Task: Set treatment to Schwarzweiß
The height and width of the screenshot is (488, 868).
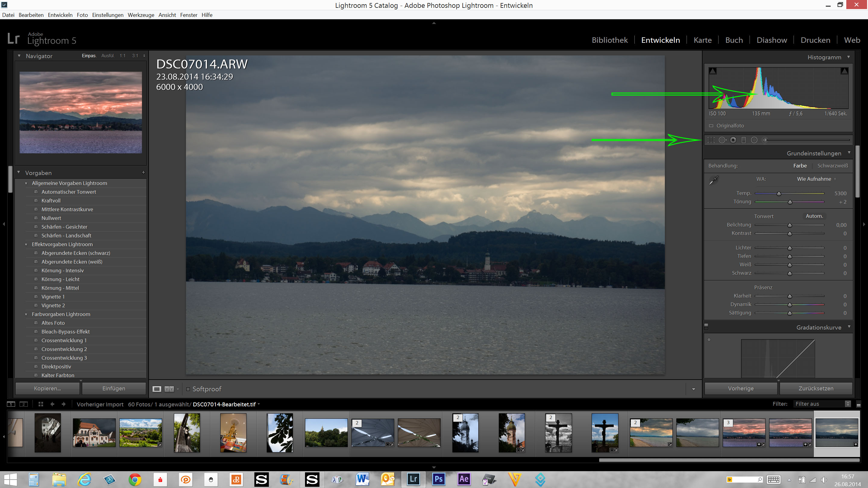Action: [833, 166]
